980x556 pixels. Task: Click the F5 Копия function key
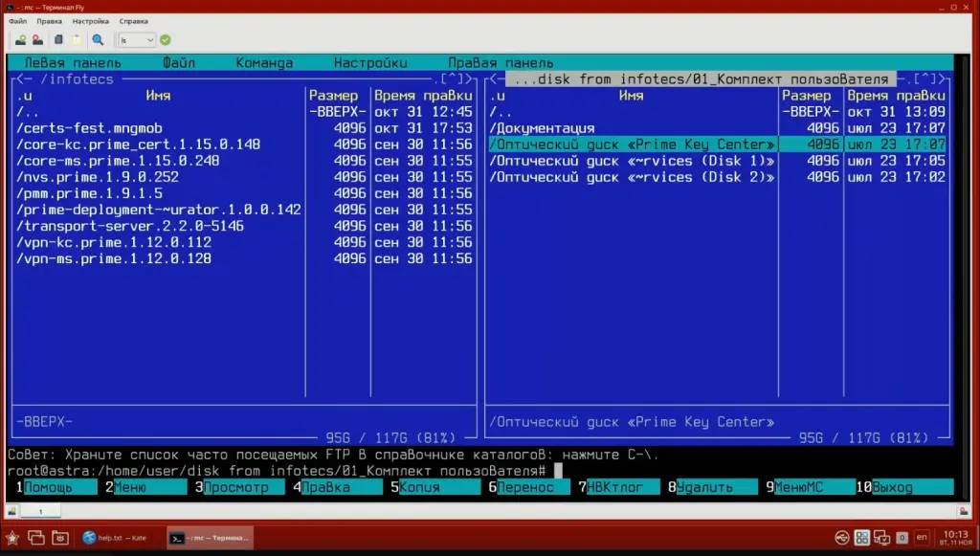pos(435,487)
